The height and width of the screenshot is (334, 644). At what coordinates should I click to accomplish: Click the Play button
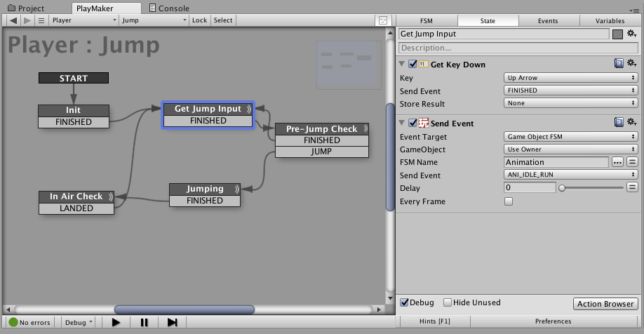116,323
